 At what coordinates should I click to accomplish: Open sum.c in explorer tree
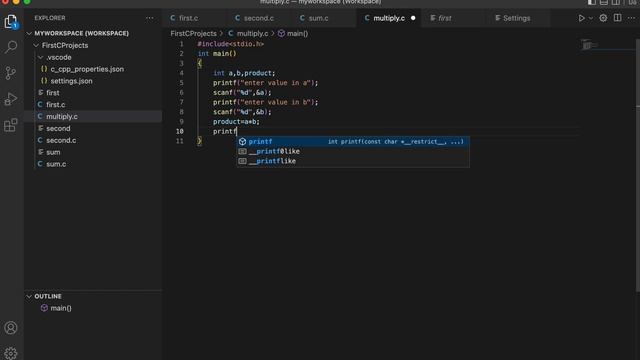point(56,164)
